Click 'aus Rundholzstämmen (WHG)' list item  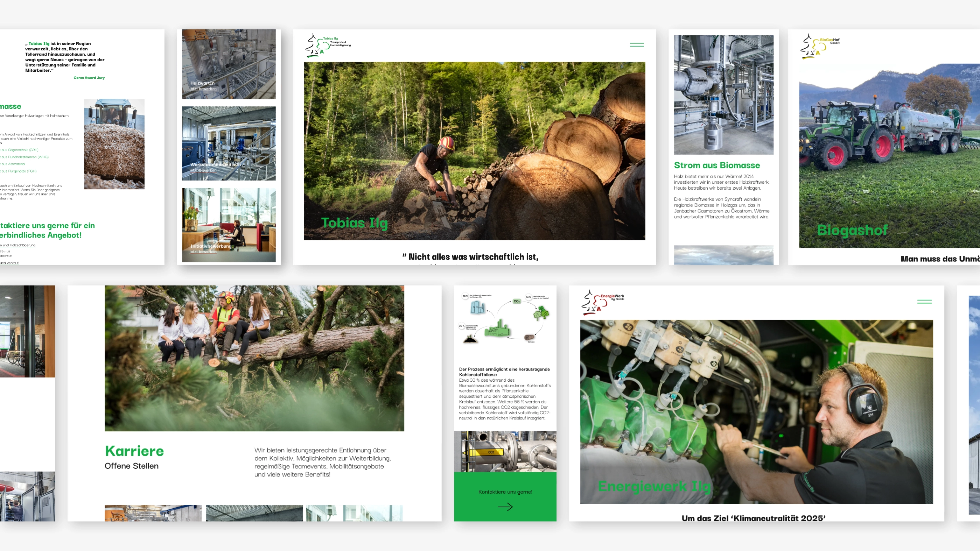(x=24, y=157)
